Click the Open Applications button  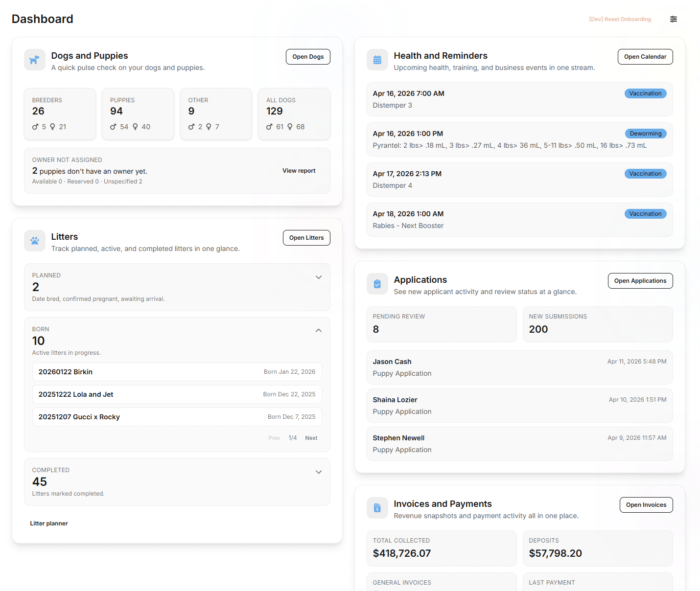[640, 281]
